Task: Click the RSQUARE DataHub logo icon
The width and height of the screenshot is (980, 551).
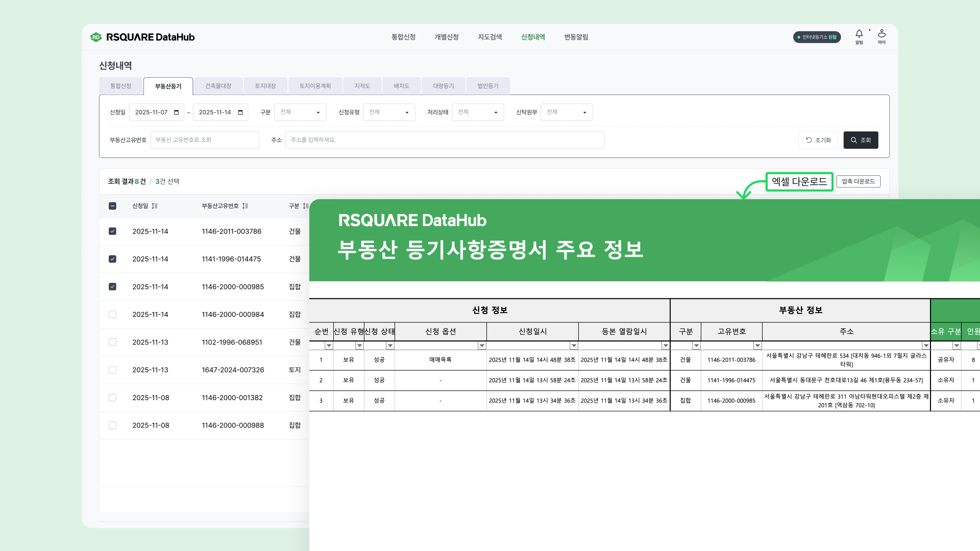Action: (96, 37)
